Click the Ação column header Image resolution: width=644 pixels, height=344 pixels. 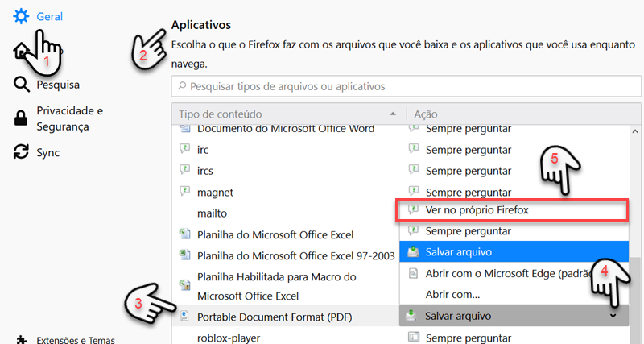[426, 114]
